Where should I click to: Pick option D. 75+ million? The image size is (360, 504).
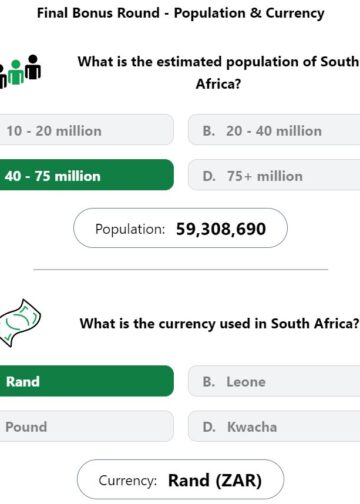click(274, 175)
